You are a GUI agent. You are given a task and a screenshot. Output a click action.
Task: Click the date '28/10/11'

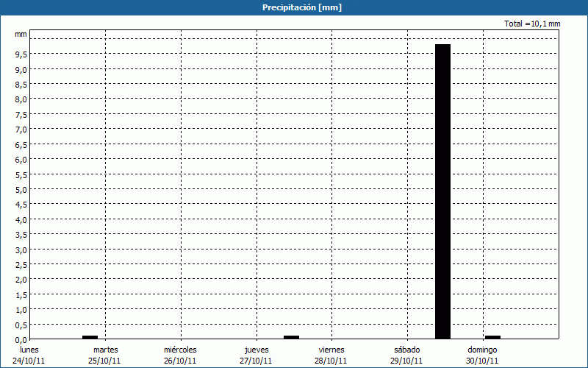tap(331, 361)
